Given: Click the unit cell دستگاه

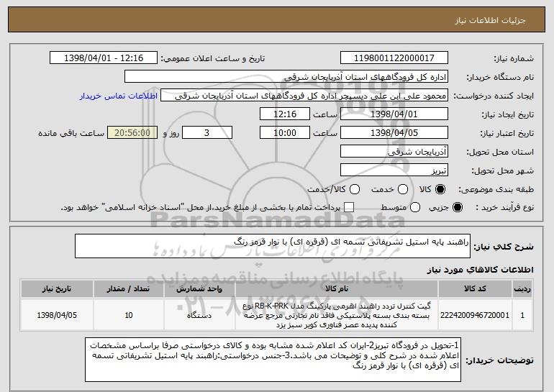Looking at the screenshot, I should 199,315.
